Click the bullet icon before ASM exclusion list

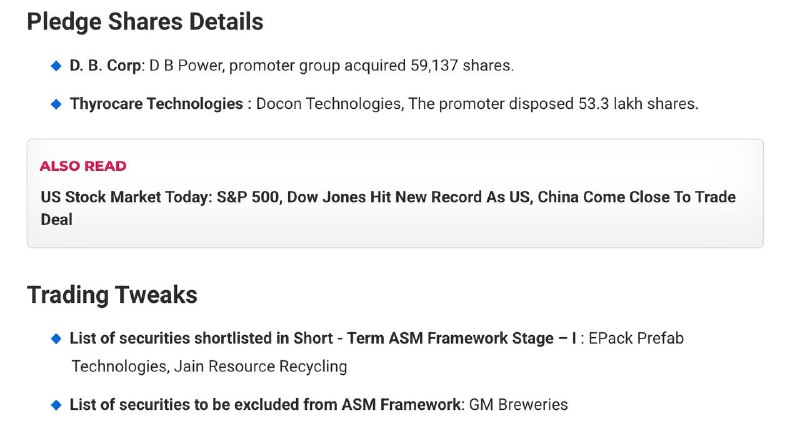(x=56, y=405)
